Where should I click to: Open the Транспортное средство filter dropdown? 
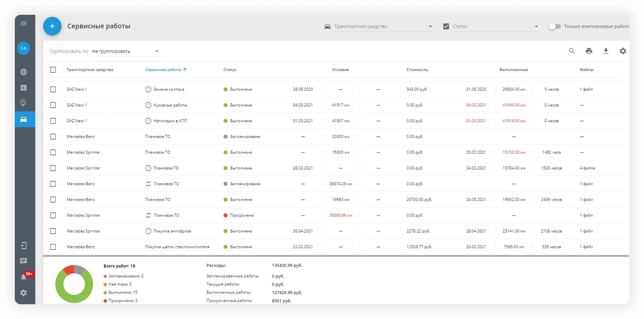click(x=384, y=26)
